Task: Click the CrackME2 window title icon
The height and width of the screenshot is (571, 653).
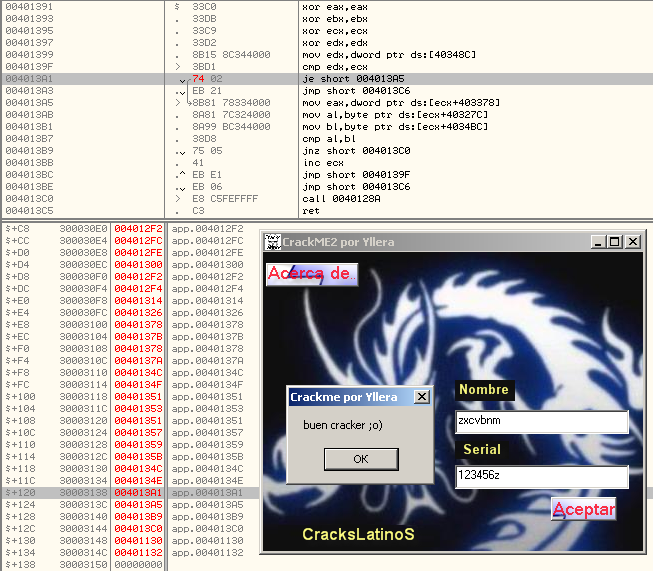Action: [272, 242]
